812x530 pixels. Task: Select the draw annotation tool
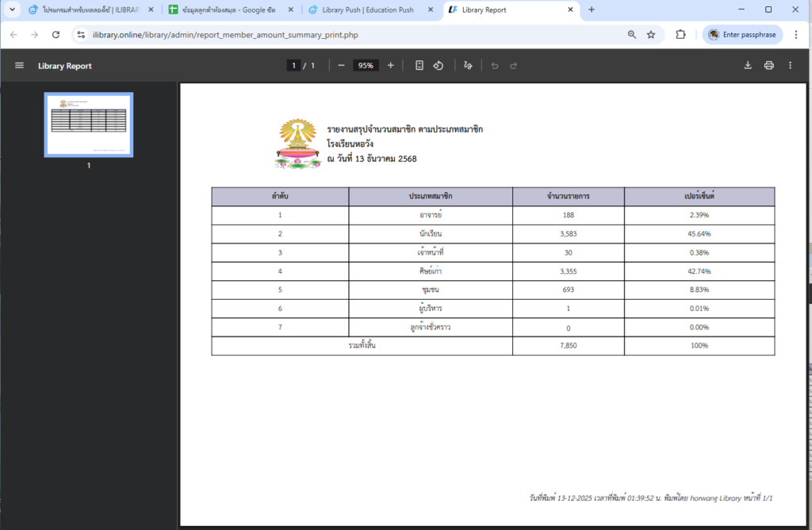point(468,66)
